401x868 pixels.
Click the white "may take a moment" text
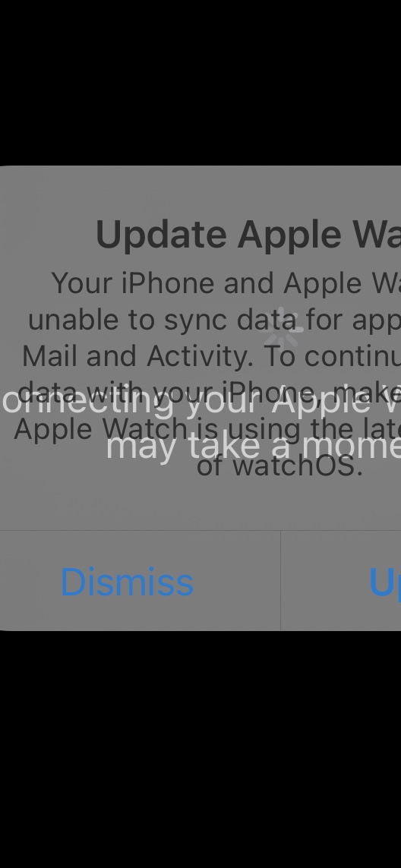pyautogui.click(x=253, y=444)
